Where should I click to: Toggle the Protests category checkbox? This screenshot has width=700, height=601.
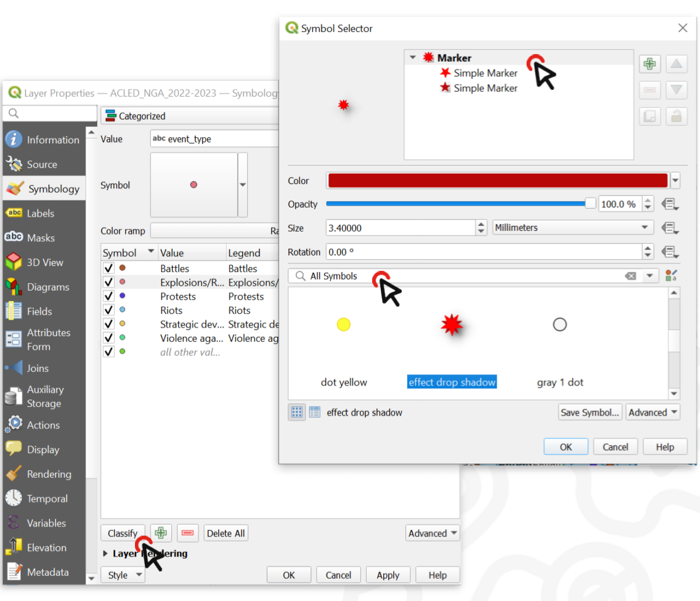pos(109,296)
